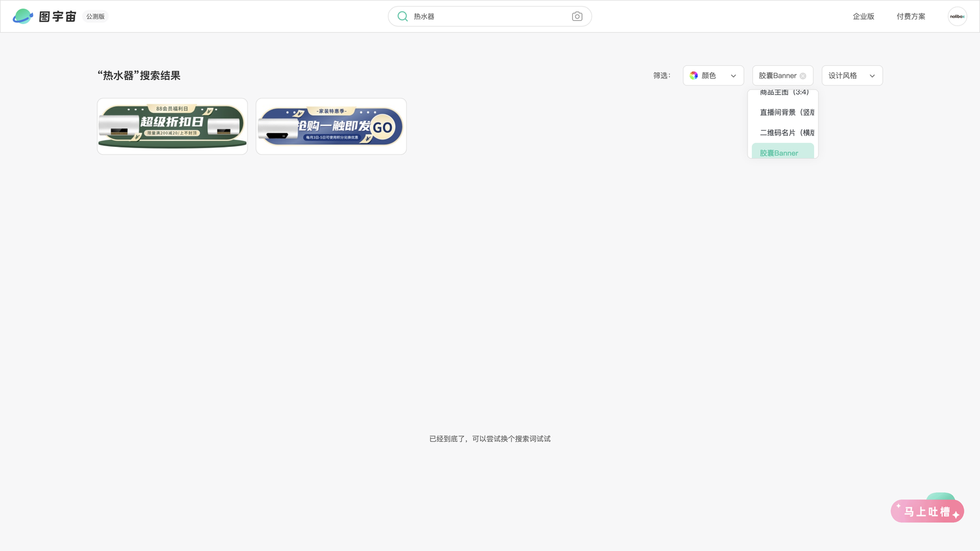
Task: Click the 图宇宙 brand name text
Action: coord(57,16)
